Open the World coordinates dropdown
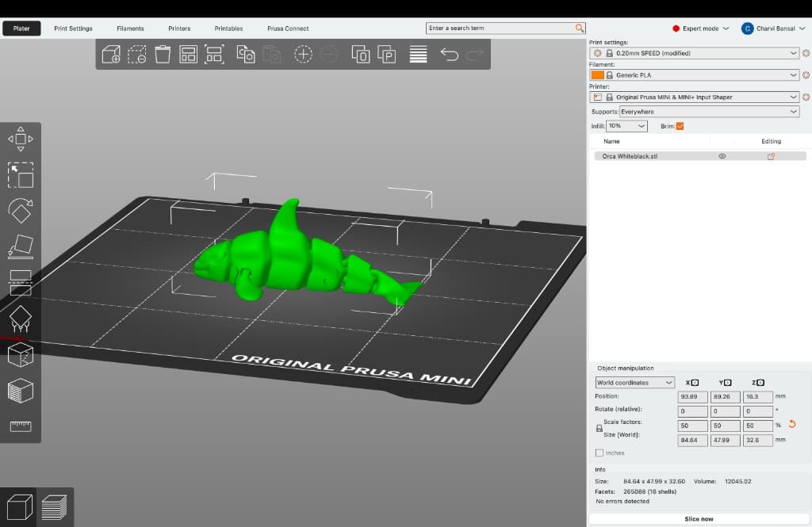Viewport: 812px width, 527px height. pos(634,383)
